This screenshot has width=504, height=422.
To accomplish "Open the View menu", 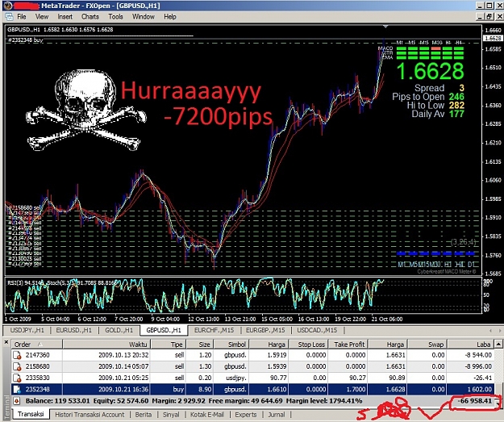I will point(42,16).
